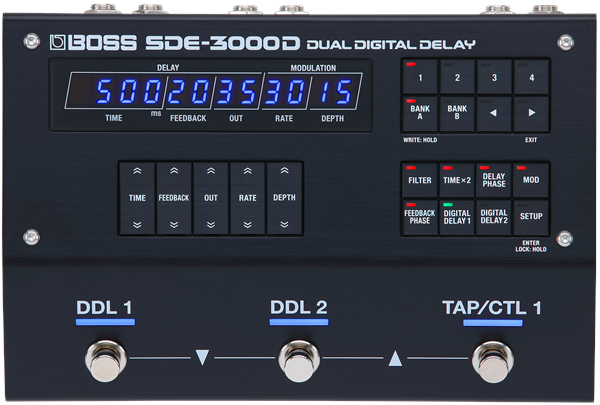The height and width of the screenshot is (405, 600).
Task: Click the rate value 30 display
Action: tap(284, 91)
